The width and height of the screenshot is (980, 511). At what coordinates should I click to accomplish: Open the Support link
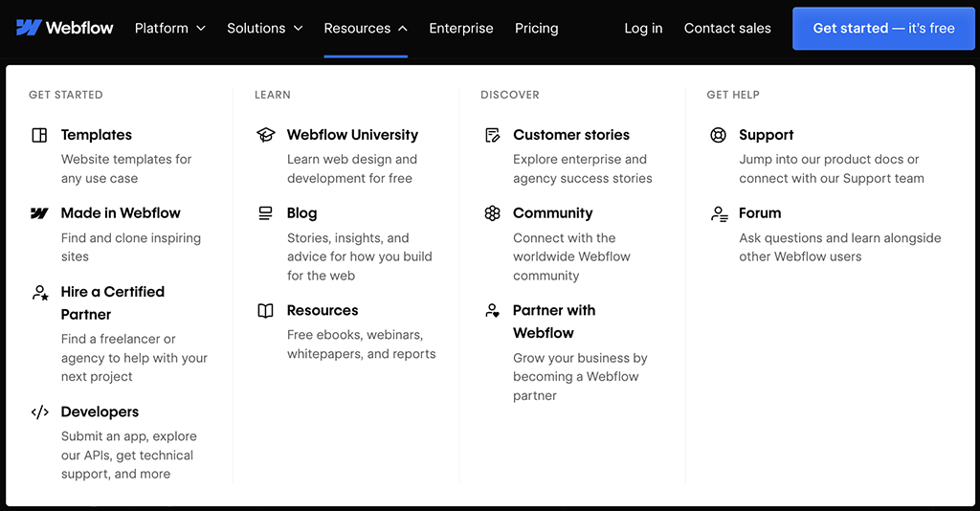click(767, 135)
